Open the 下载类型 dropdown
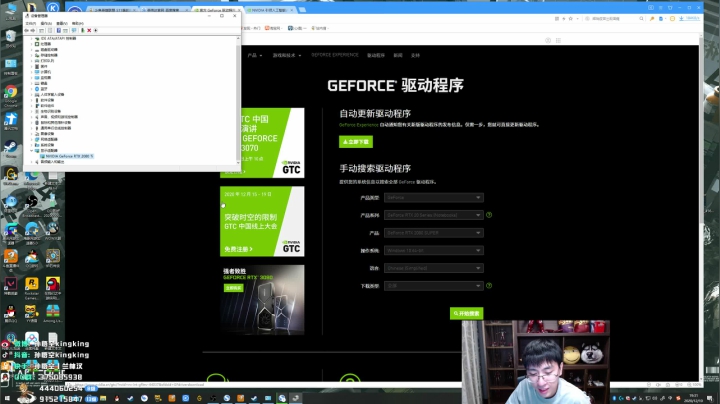The image size is (720, 404). pos(433,286)
